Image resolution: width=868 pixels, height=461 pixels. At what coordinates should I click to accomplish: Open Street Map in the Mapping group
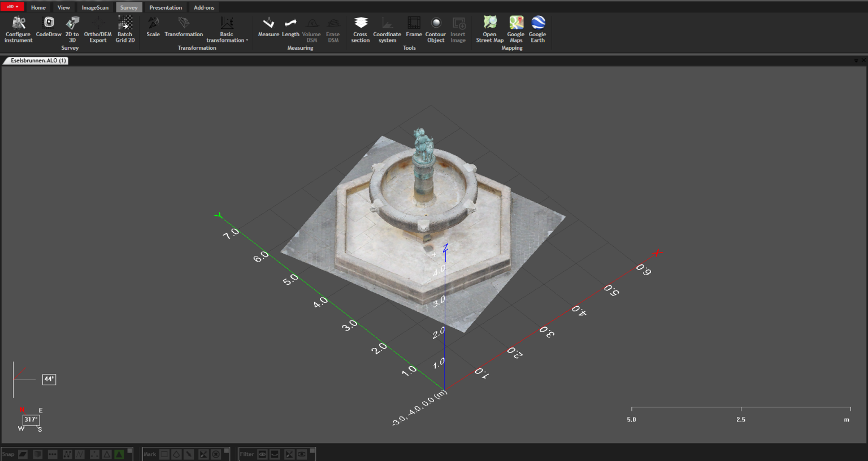[489, 28]
